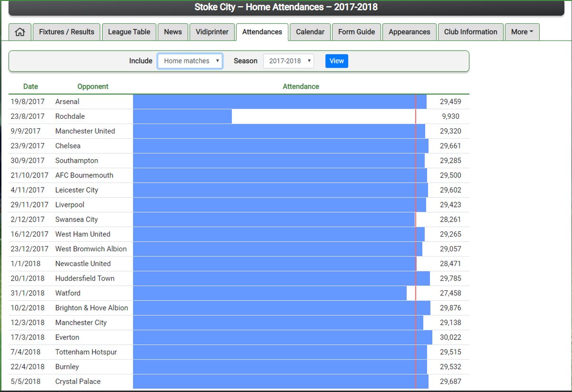
Task: Click the 17/3/2018 date cell
Action: click(28, 338)
